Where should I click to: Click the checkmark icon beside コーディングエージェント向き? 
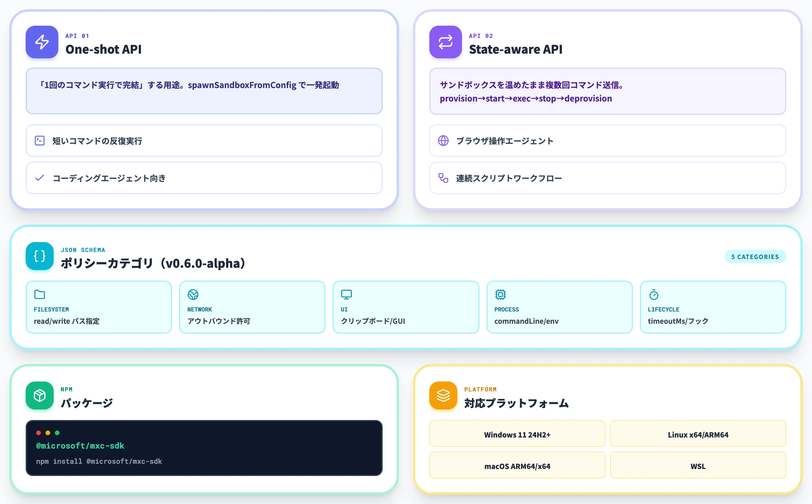click(x=40, y=178)
